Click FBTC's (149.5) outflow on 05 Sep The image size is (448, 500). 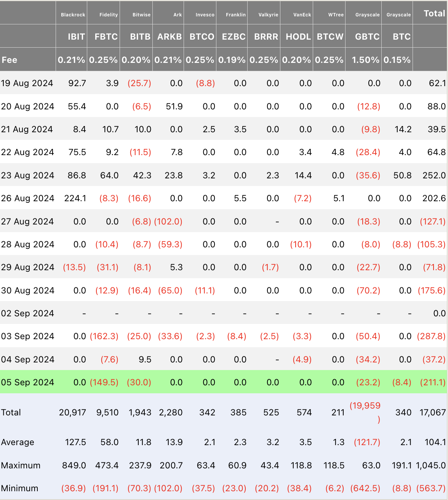pyautogui.click(x=104, y=382)
